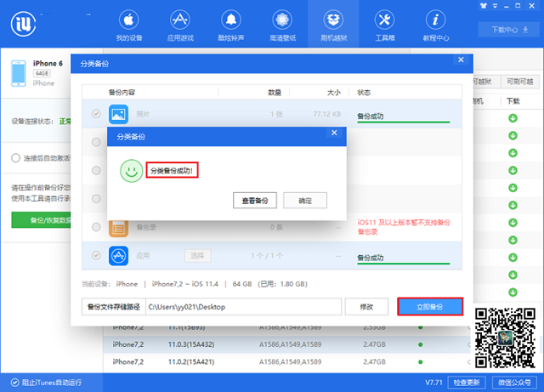
Task: Open the title bar dropdown menu arrow
Action: pos(495,6)
